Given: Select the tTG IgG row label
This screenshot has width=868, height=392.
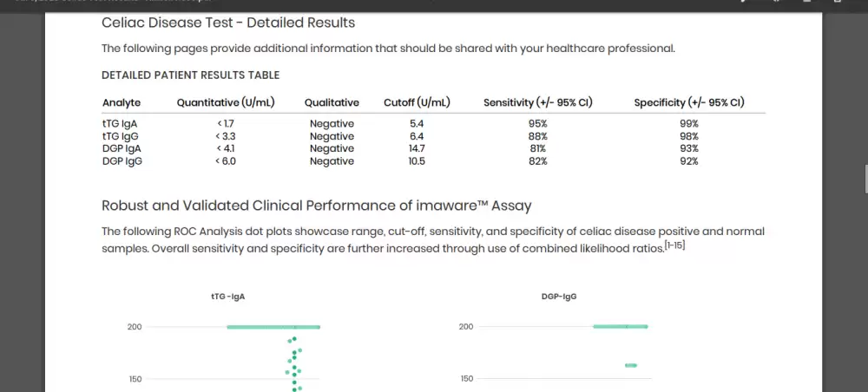Looking at the screenshot, I should [x=120, y=136].
